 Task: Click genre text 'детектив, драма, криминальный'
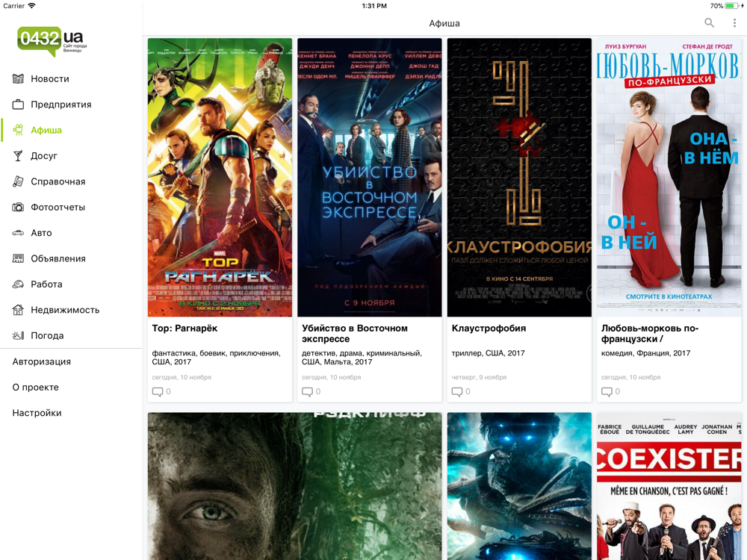point(362,353)
